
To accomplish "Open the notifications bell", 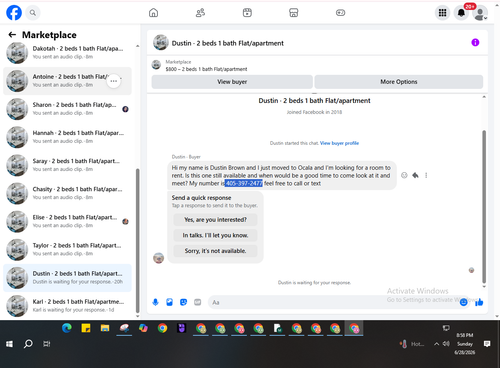I will click(x=461, y=13).
